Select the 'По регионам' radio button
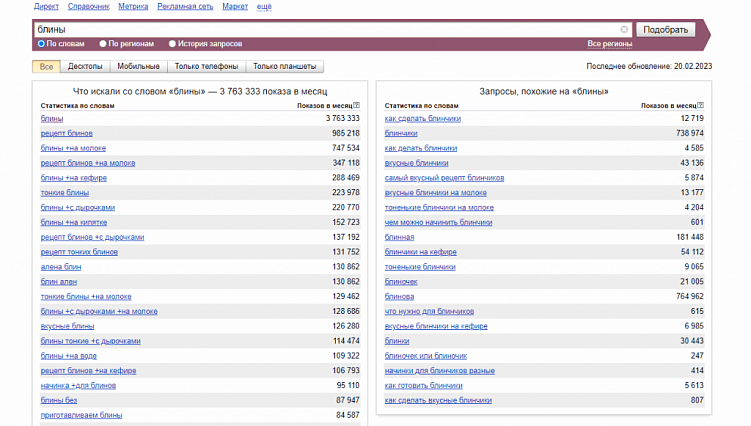Viewport: 751px width, 426px height. [103, 44]
